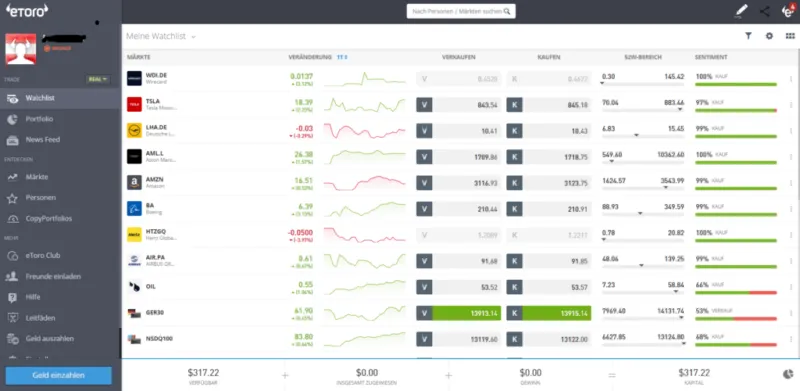This screenshot has height=391, width=800.
Task: Open the Watchlist sidebar item
Action: 60,98
